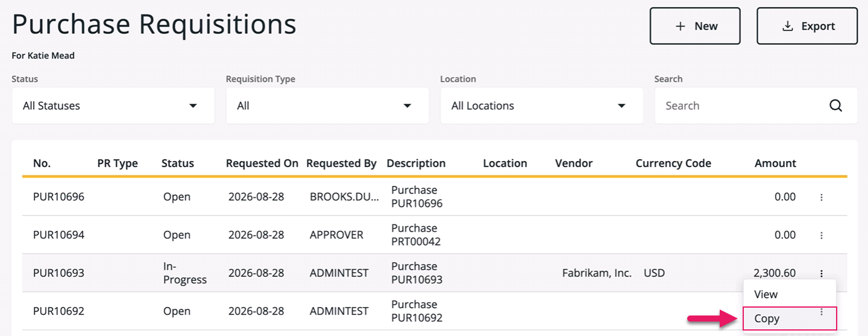The height and width of the screenshot is (336, 868).
Task: Click requester BROOKS.DU... cell
Action: click(345, 197)
